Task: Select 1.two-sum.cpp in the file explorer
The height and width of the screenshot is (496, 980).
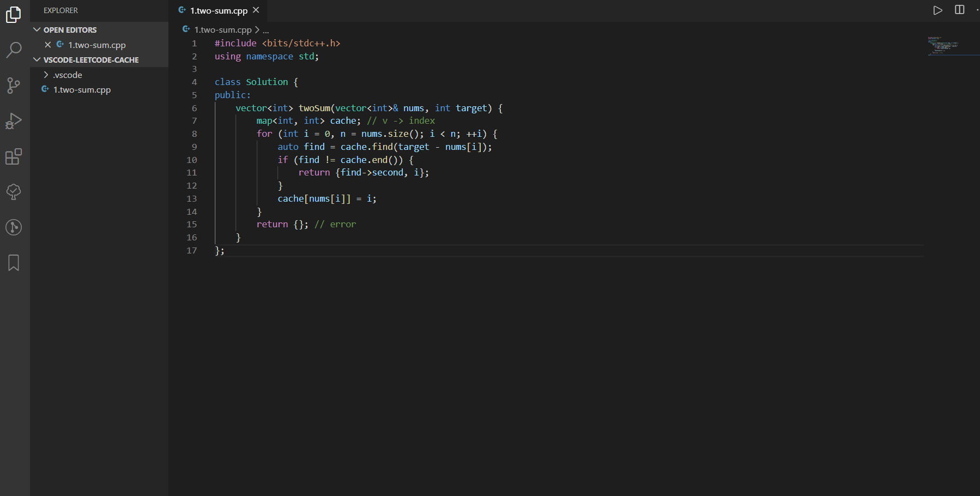Action: pyautogui.click(x=82, y=89)
